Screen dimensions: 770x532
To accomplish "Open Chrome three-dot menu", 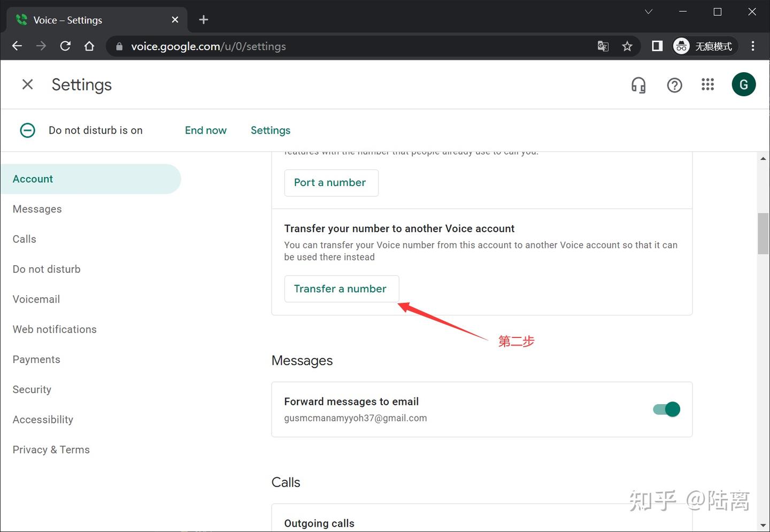I will click(753, 47).
